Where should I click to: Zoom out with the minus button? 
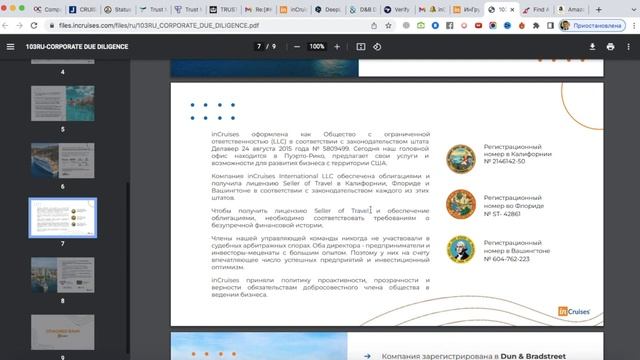pos(297,47)
